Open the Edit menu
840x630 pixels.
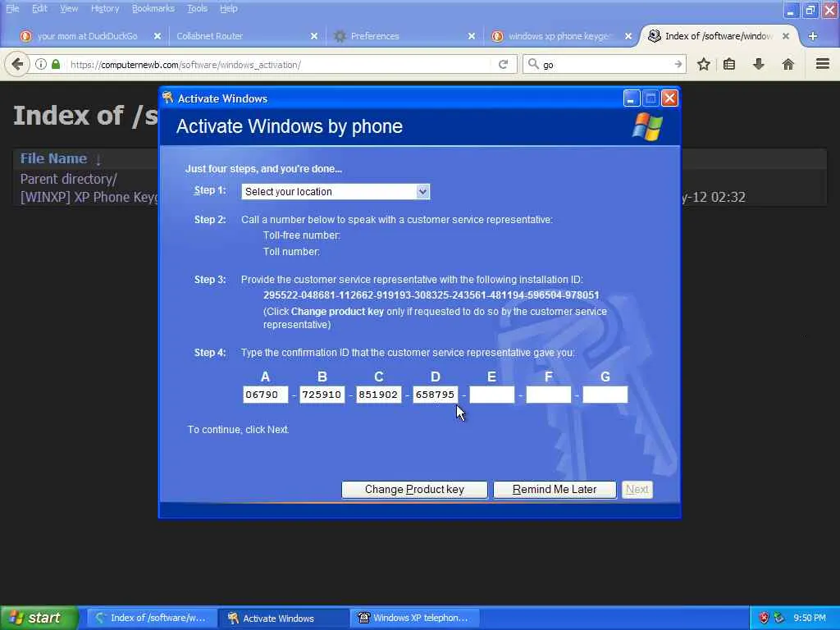click(x=39, y=8)
